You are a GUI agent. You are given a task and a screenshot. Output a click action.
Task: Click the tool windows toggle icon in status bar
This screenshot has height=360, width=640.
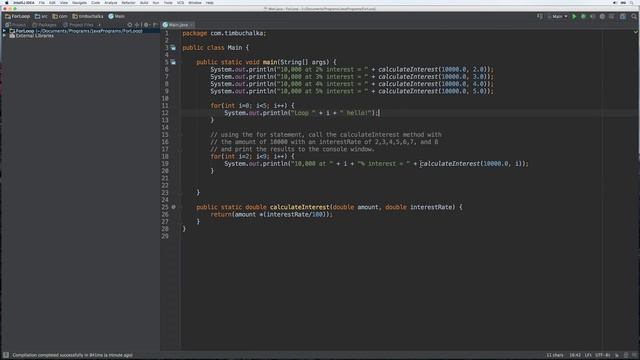6,355
